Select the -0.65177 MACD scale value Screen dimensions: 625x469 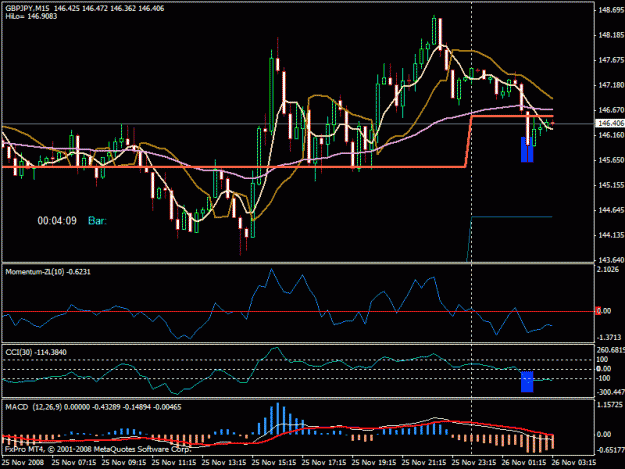611,450
